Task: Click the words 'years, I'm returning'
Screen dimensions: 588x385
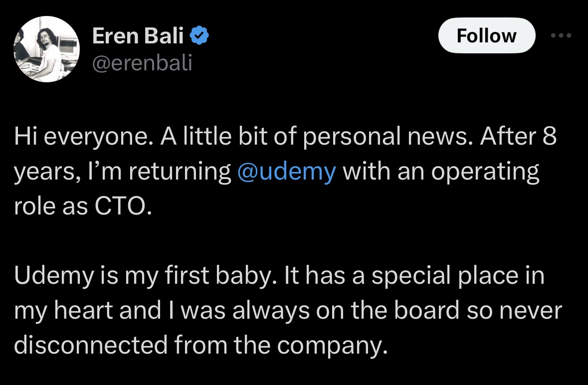Action: pyautogui.click(x=122, y=172)
